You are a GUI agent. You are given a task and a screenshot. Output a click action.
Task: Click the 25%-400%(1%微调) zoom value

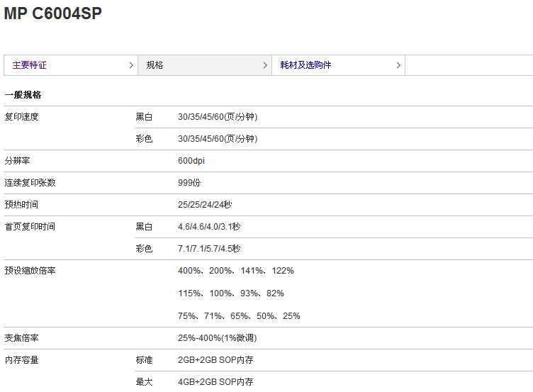click(x=217, y=338)
